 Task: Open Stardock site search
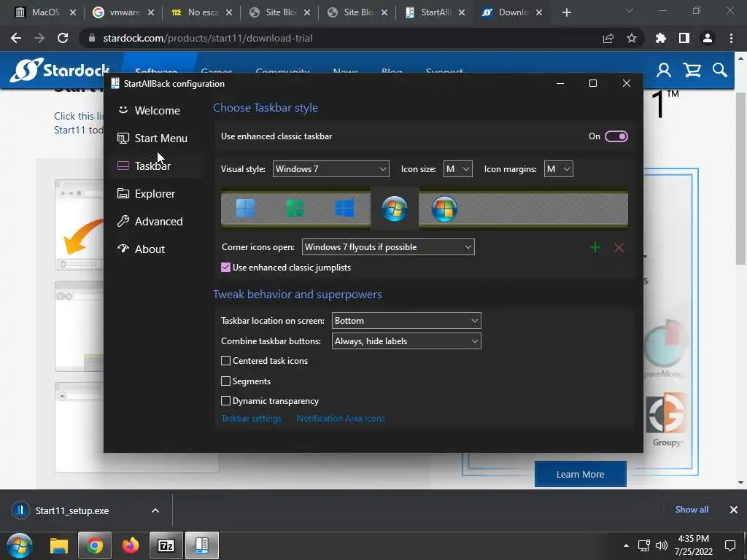tap(720, 71)
